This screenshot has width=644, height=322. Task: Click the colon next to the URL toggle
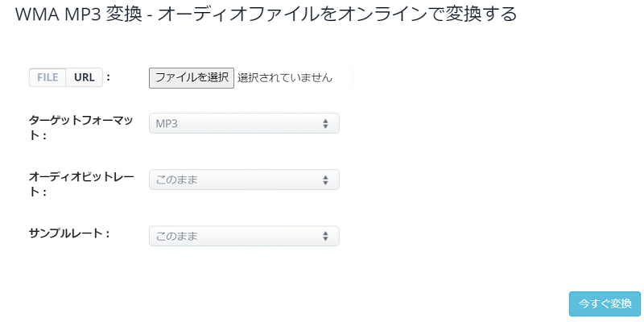click(108, 77)
